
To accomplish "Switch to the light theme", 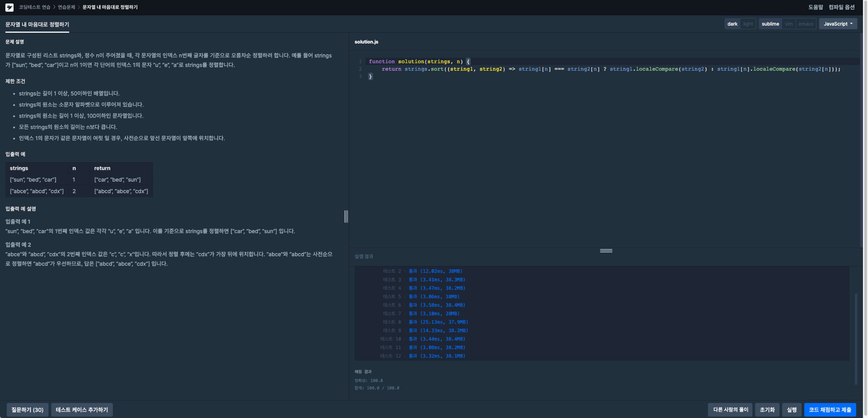I will 748,24.
